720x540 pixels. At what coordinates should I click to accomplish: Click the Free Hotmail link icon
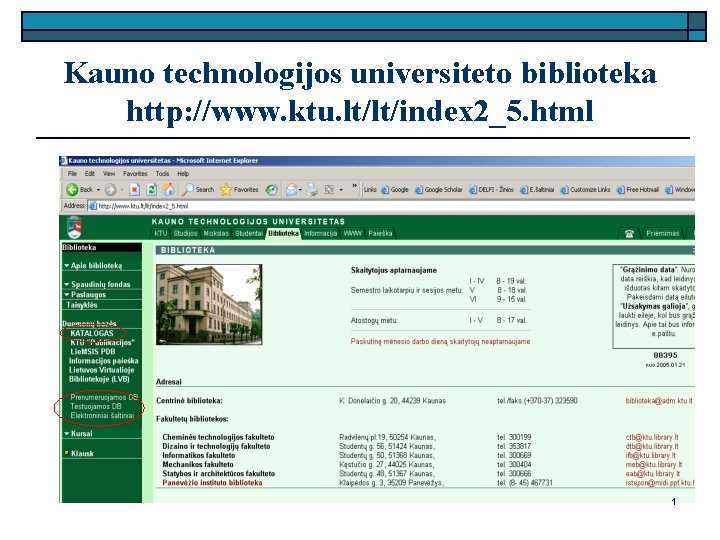click(620, 190)
